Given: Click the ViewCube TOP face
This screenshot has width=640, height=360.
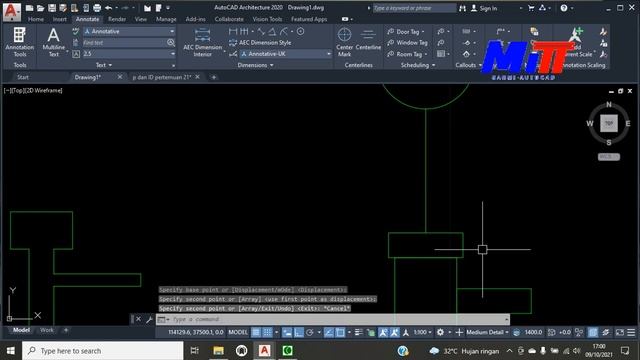Looking at the screenshot, I should tap(609, 123).
